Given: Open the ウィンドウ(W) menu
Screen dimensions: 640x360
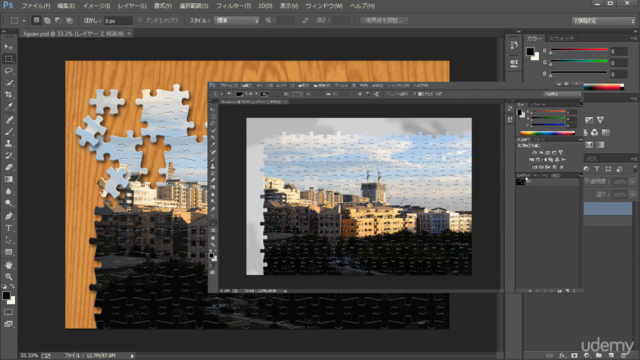Looking at the screenshot, I should coord(324,6).
